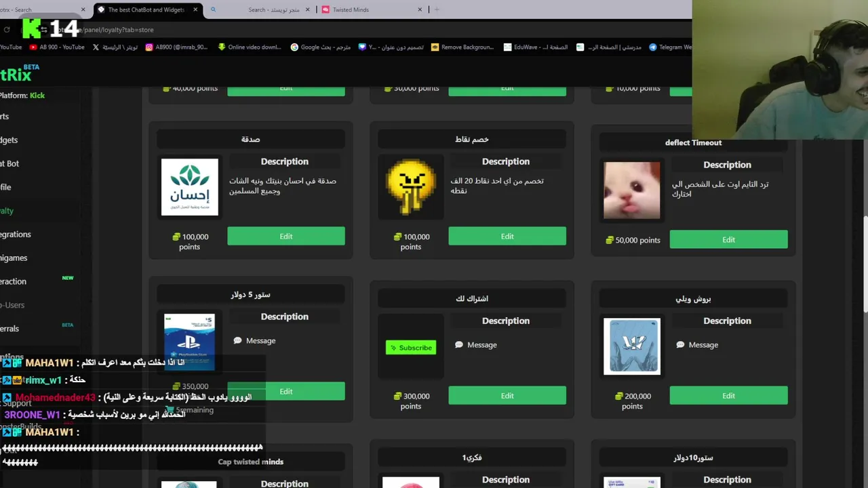
Task: Click the ستور10دولار card title
Action: (693, 457)
